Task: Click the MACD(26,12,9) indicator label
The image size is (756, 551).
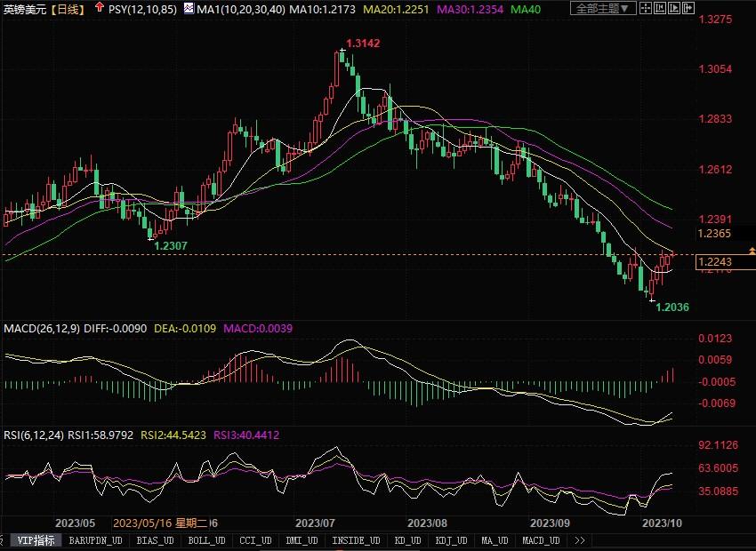Action: coord(42,329)
